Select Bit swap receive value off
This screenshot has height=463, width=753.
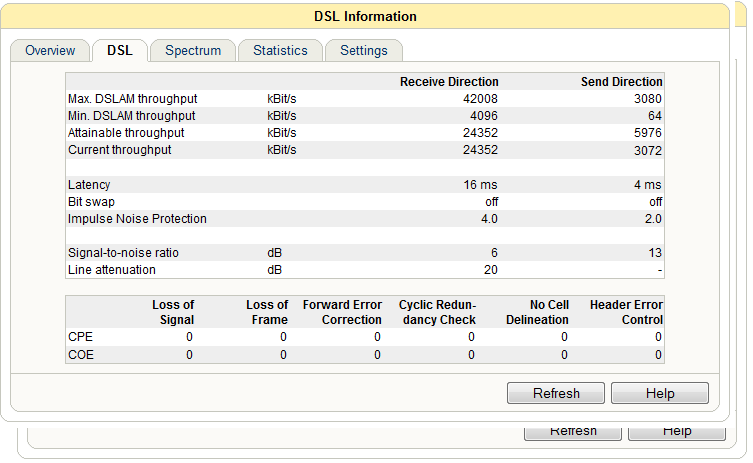click(491, 202)
